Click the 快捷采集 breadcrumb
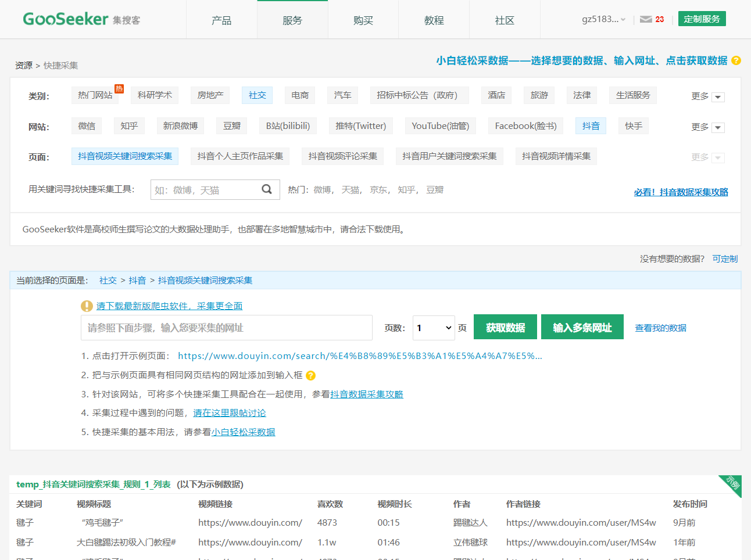Image resolution: width=751 pixels, height=560 pixels. (x=60, y=65)
